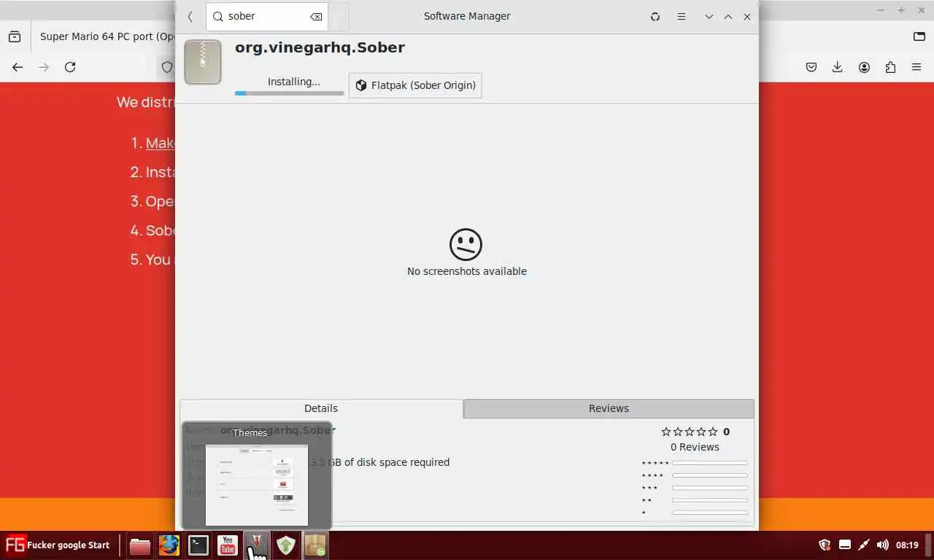Open the file manager from taskbar
This screenshot has height=560, width=934.
coord(140,545)
